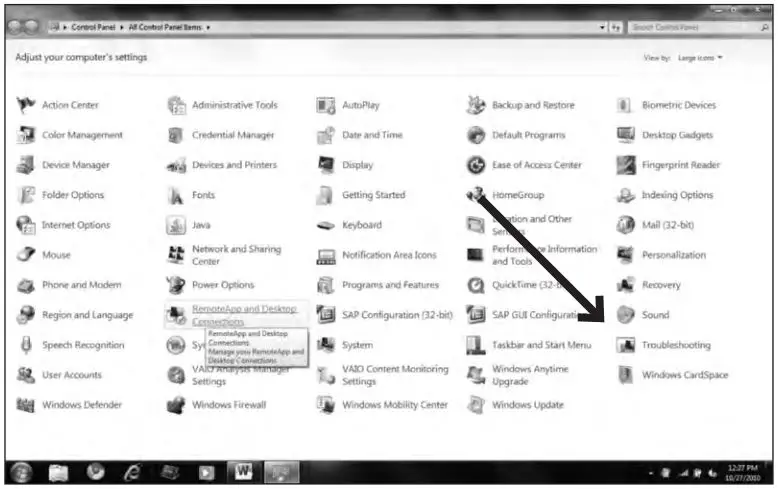The height and width of the screenshot is (489, 778).
Task: Open the Power Options link
Action: pyautogui.click(x=223, y=285)
